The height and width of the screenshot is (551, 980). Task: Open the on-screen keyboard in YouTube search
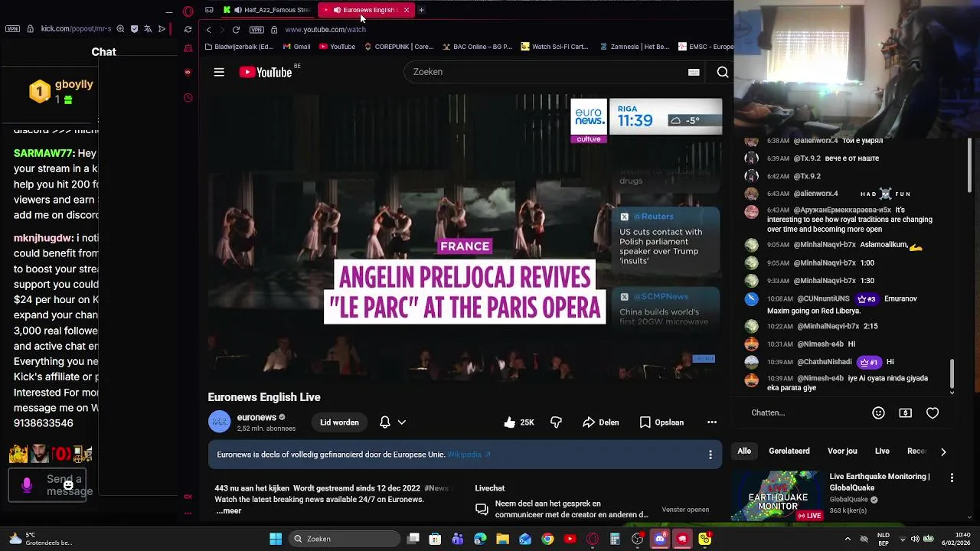pos(694,72)
